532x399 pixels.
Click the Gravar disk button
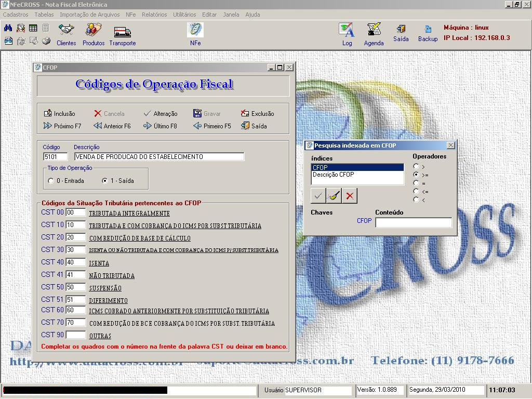(x=207, y=113)
